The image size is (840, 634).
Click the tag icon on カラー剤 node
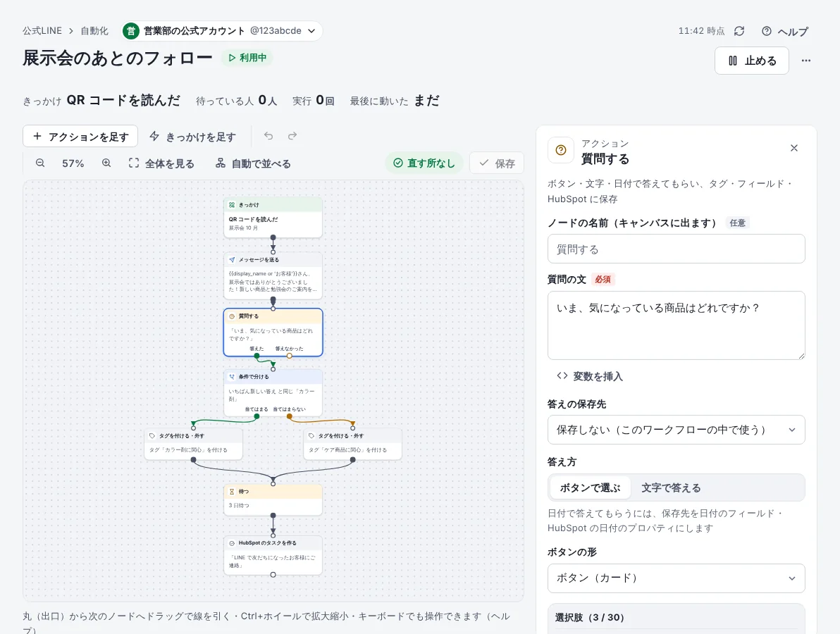pyautogui.click(x=152, y=435)
